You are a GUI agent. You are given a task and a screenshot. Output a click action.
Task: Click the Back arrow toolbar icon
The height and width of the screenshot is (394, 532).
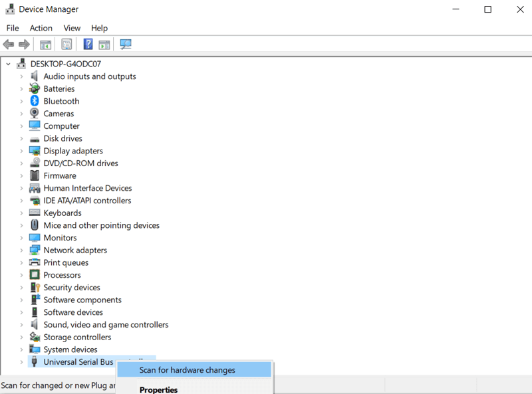point(9,45)
